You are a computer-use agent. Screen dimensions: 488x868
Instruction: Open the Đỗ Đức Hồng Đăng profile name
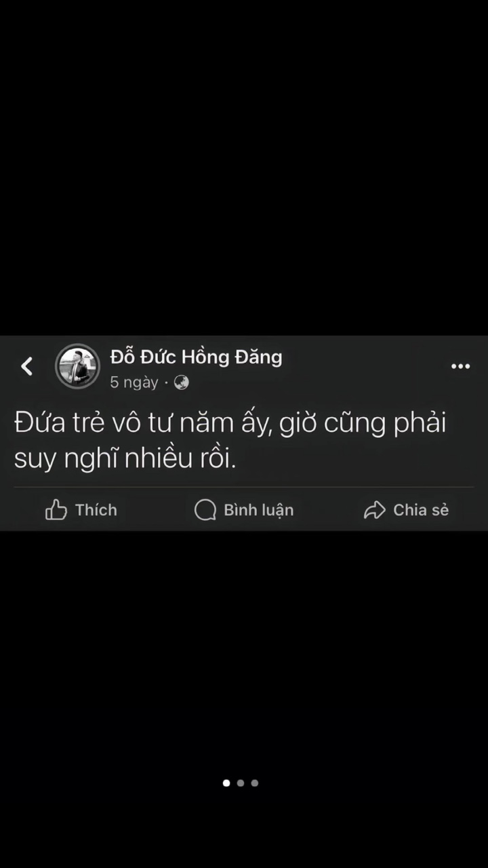click(x=196, y=357)
